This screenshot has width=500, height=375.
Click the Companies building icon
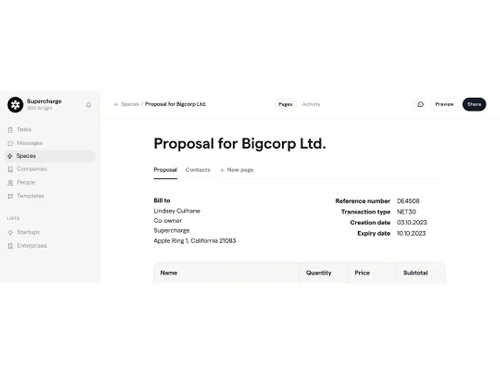point(10,169)
